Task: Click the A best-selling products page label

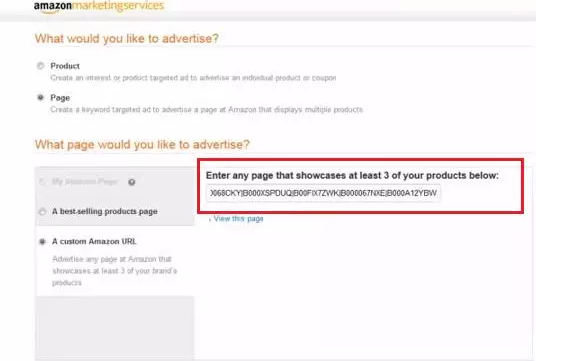Action: click(x=105, y=212)
